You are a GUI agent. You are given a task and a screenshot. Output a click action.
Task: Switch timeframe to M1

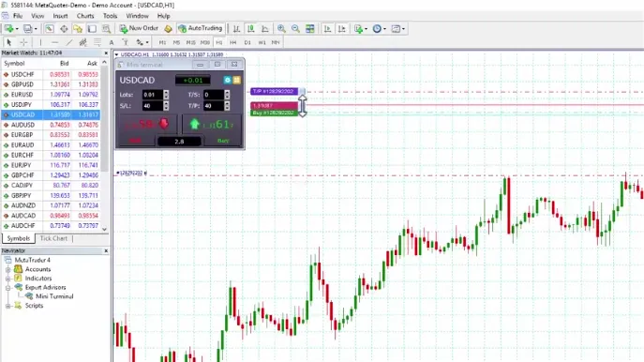point(162,42)
